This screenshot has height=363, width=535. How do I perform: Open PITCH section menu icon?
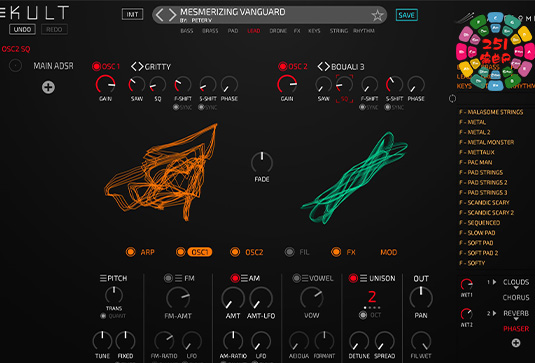tap(103, 278)
